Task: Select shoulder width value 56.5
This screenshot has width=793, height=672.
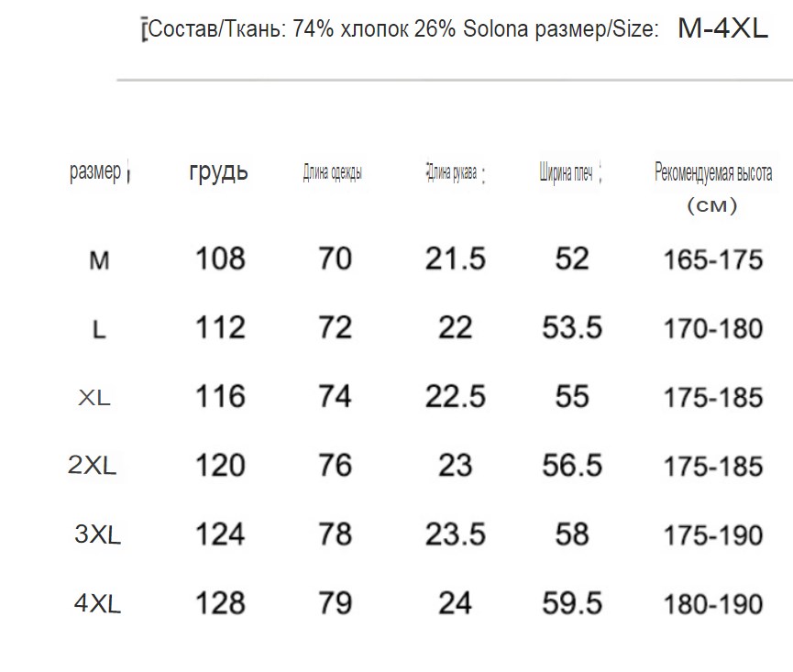Action: click(572, 465)
